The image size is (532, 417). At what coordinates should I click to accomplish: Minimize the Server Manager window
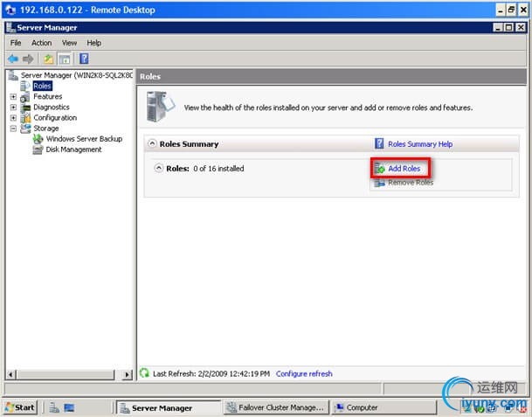pos(498,27)
